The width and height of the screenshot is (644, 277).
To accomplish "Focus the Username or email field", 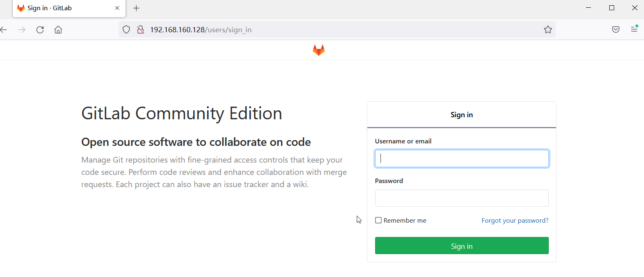I will point(462,159).
